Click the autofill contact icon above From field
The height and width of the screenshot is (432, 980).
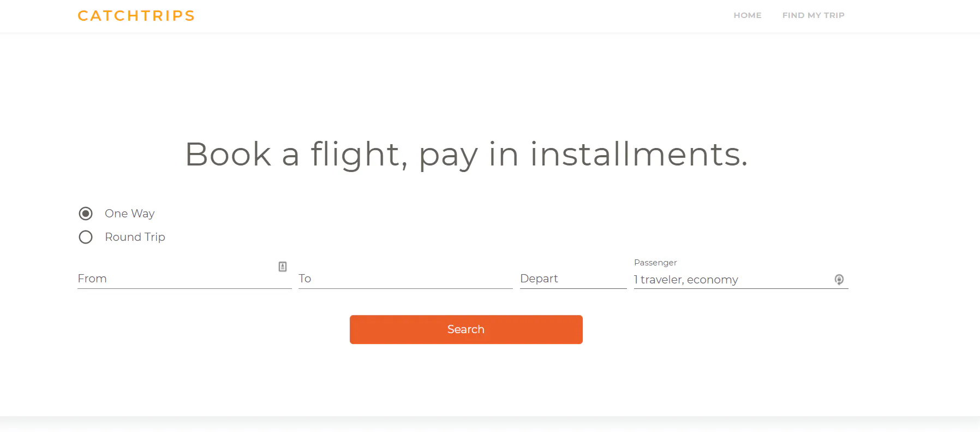(x=283, y=267)
